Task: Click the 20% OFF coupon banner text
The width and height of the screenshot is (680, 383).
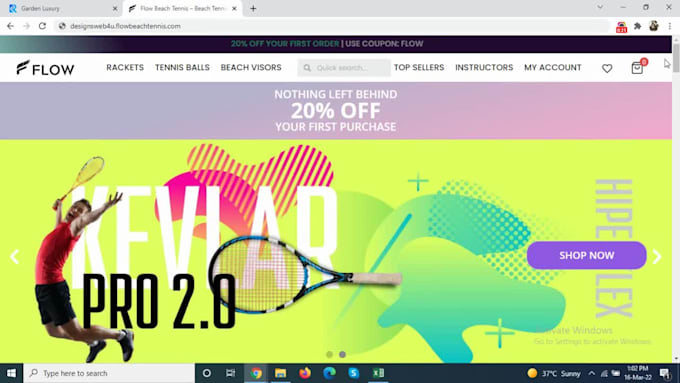Action: [x=327, y=44]
